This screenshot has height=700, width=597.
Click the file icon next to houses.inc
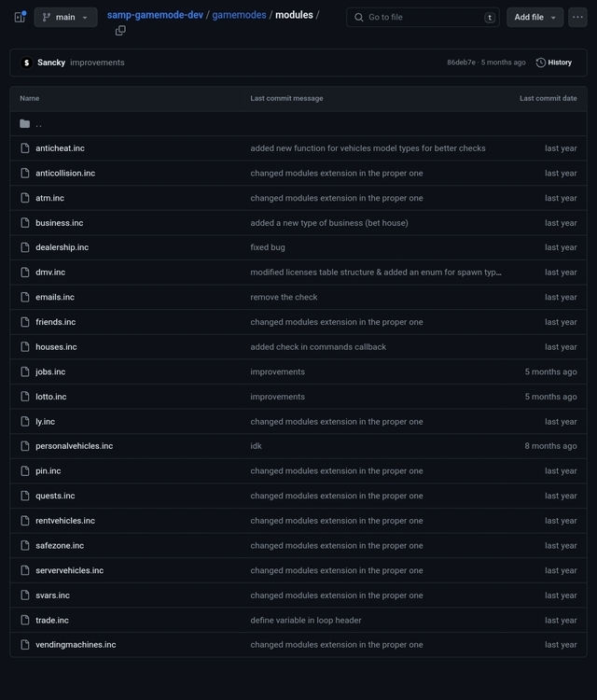pyautogui.click(x=25, y=347)
